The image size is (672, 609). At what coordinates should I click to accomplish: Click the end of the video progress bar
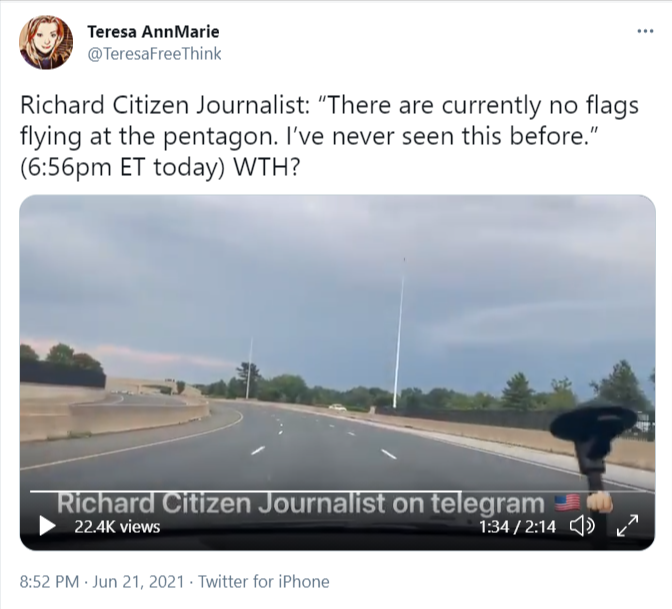(x=645, y=492)
